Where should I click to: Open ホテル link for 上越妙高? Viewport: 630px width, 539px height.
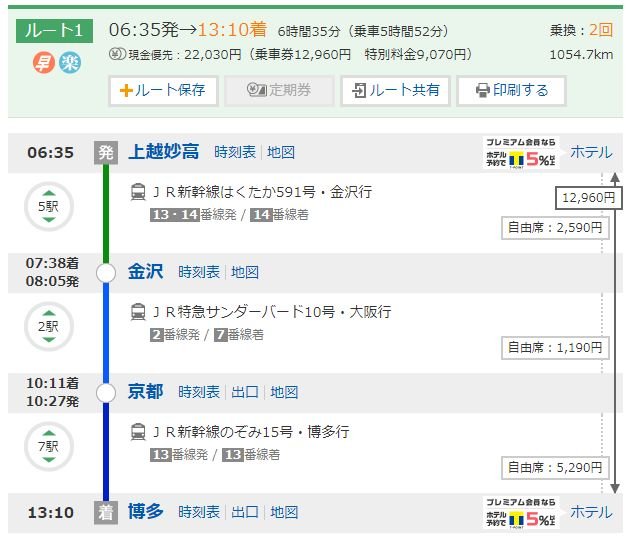[591, 152]
